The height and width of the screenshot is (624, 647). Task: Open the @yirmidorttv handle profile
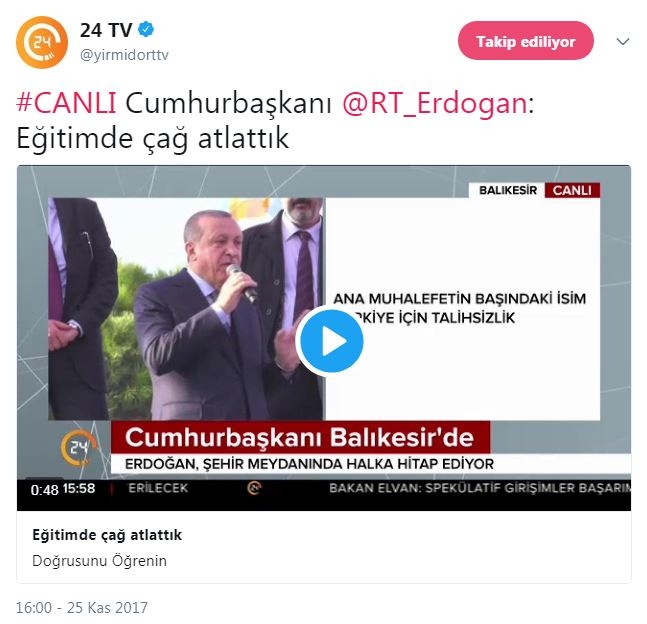click(124, 55)
